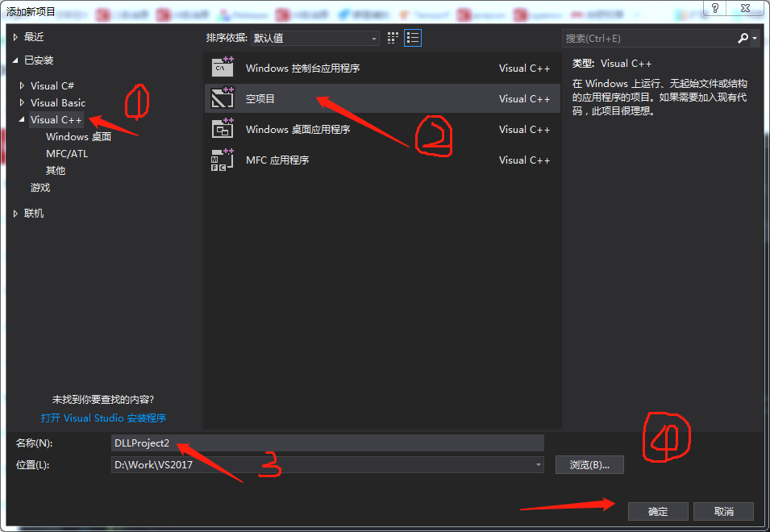The width and height of the screenshot is (770, 532).
Task: Select Visual C# in the tree
Action: pyautogui.click(x=52, y=86)
